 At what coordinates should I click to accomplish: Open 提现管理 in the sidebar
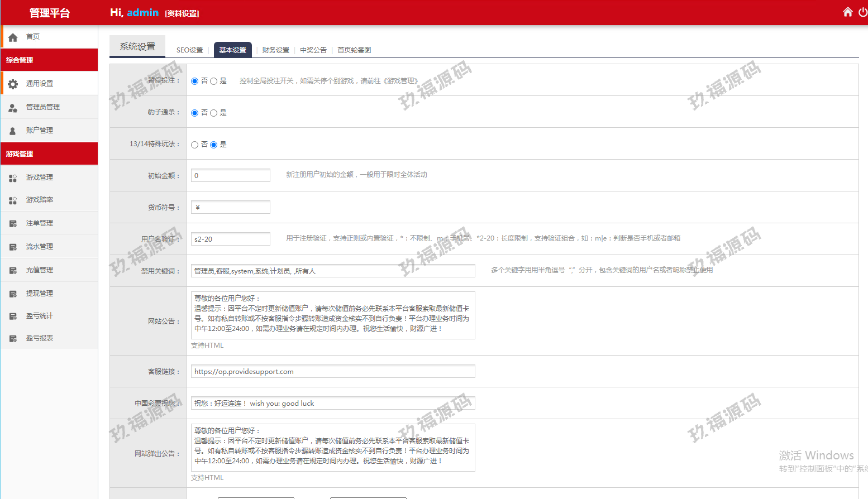pyautogui.click(x=40, y=294)
